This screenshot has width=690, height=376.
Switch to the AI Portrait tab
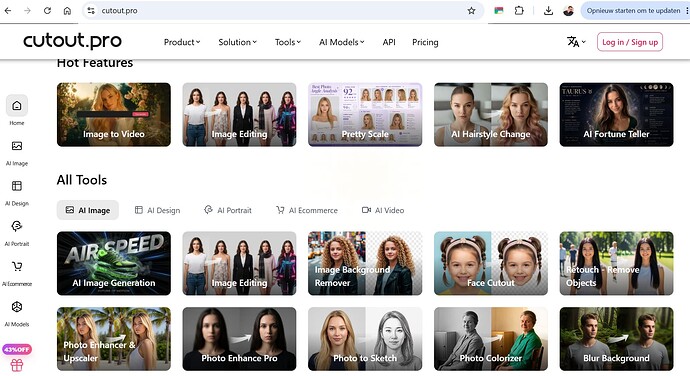click(228, 210)
